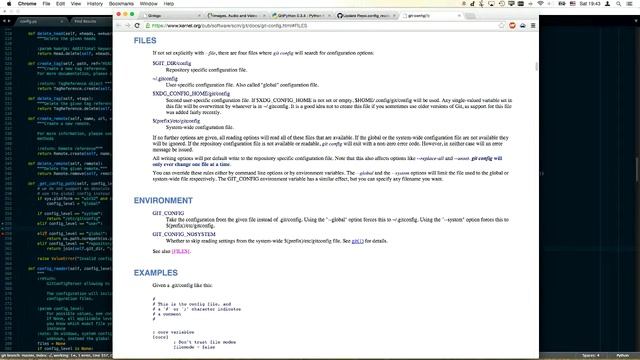640x360 pixels.
Task: Switch to the GitHub Update Repo.config tab
Action: (x=365, y=16)
